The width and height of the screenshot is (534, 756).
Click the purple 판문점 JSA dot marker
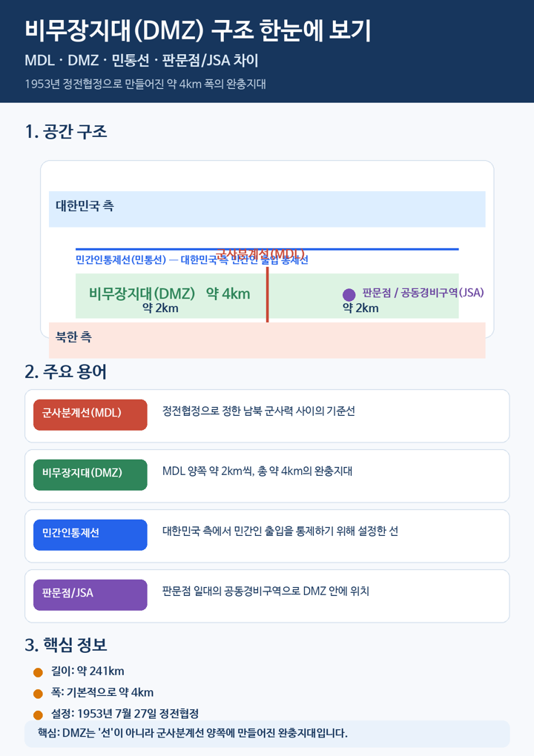click(349, 294)
